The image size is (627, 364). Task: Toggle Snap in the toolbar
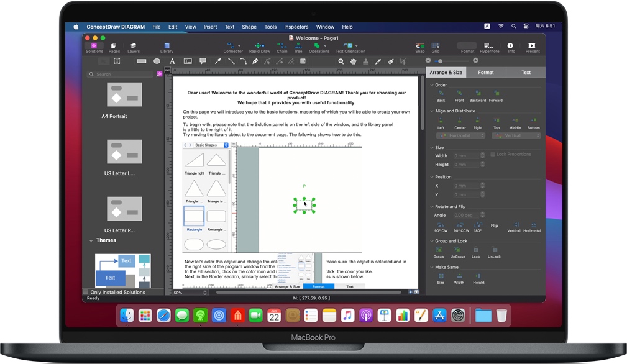(x=419, y=45)
